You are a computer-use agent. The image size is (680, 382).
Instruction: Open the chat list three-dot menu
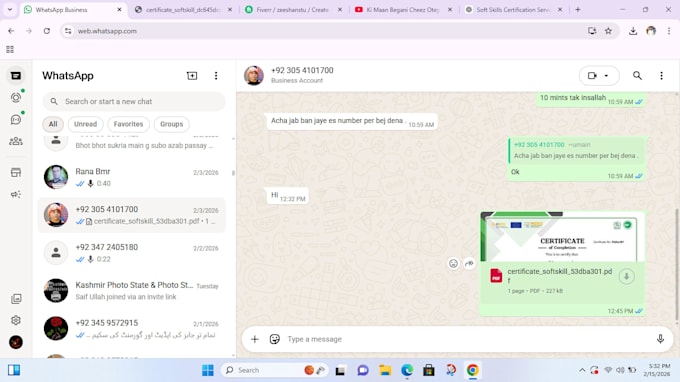pyautogui.click(x=216, y=75)
